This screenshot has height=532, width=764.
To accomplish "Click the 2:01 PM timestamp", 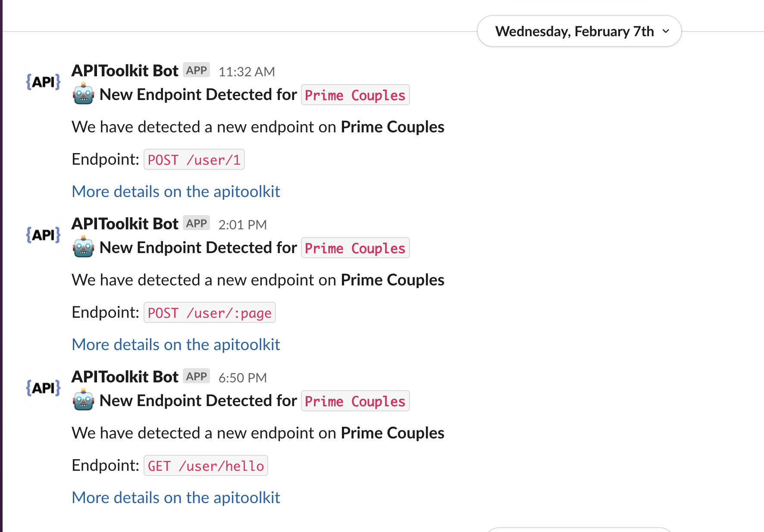I will tap(243, 225).
